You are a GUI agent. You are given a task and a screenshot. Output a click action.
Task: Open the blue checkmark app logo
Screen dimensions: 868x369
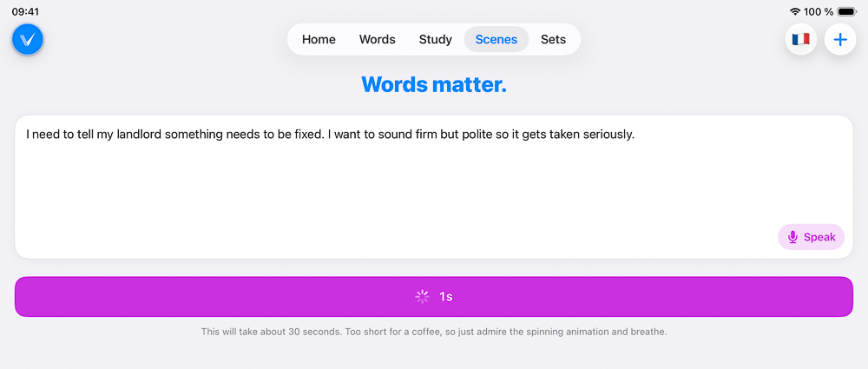[x=27, y=39]
